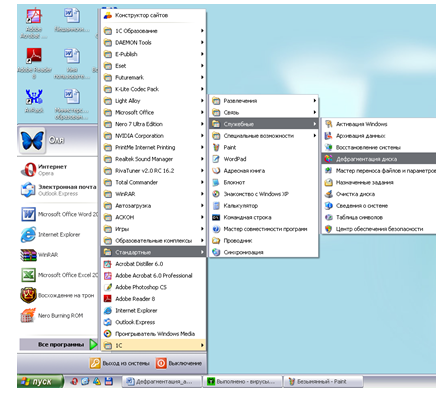Click the Оля user butterfly picture
Image resolution: width=440 pixels, height=393 pixels.
click(32, 140)
